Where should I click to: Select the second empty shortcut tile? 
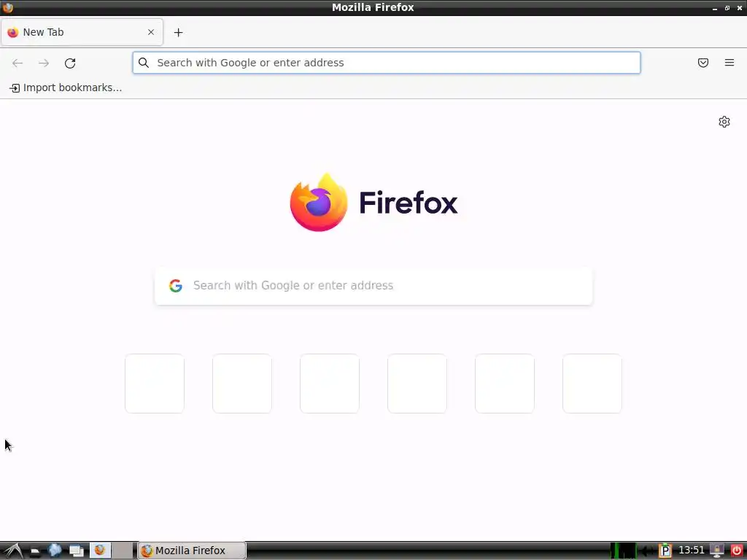(242, 384)
